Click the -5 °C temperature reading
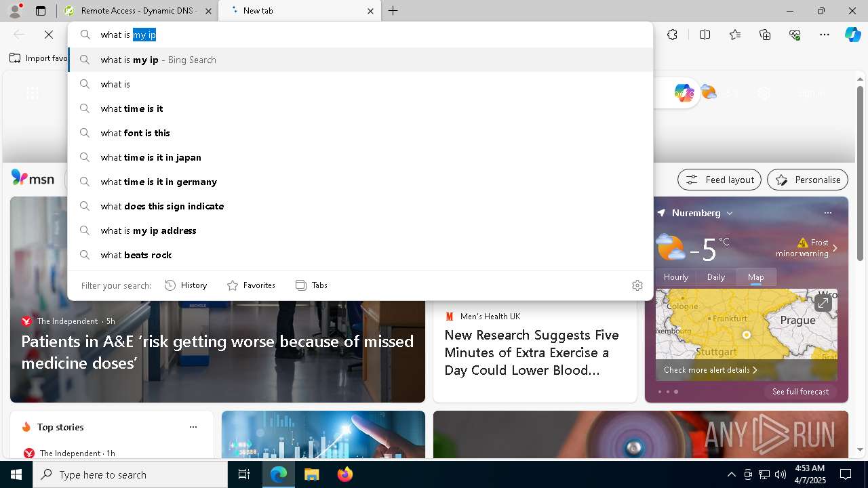 pos(709,249)
